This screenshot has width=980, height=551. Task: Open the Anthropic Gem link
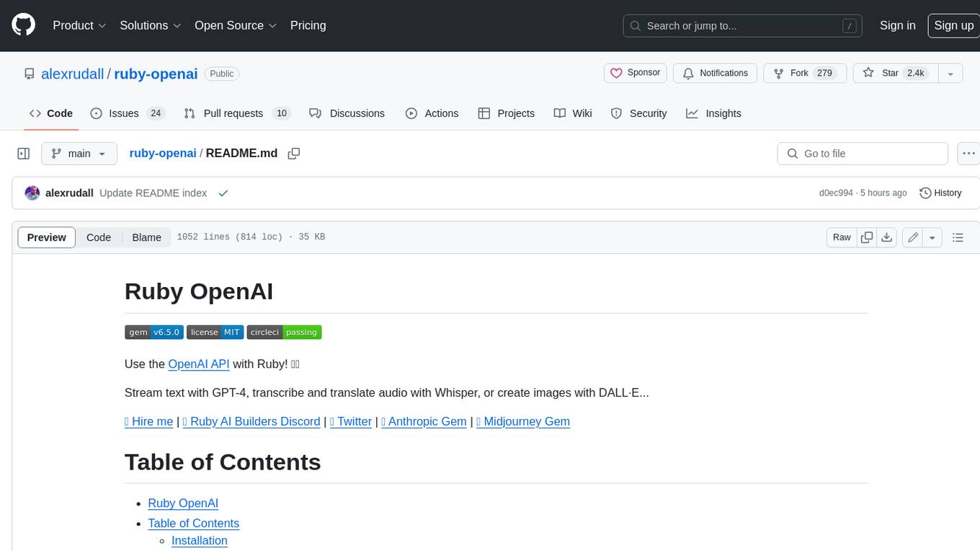click(424, 422)
